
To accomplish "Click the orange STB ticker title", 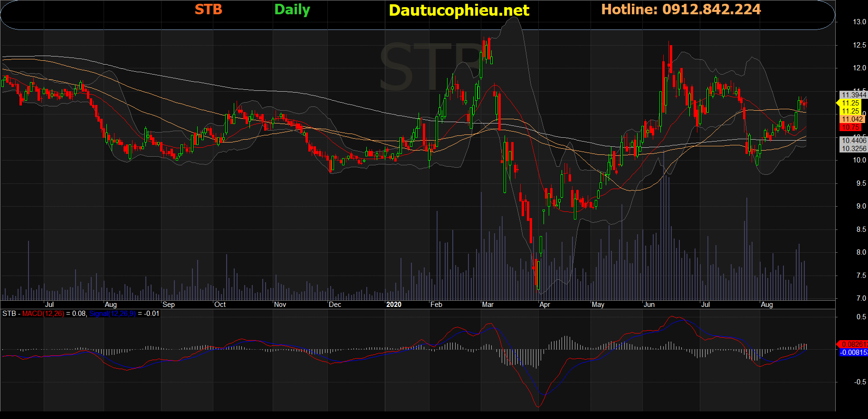I will click(208, 10).
